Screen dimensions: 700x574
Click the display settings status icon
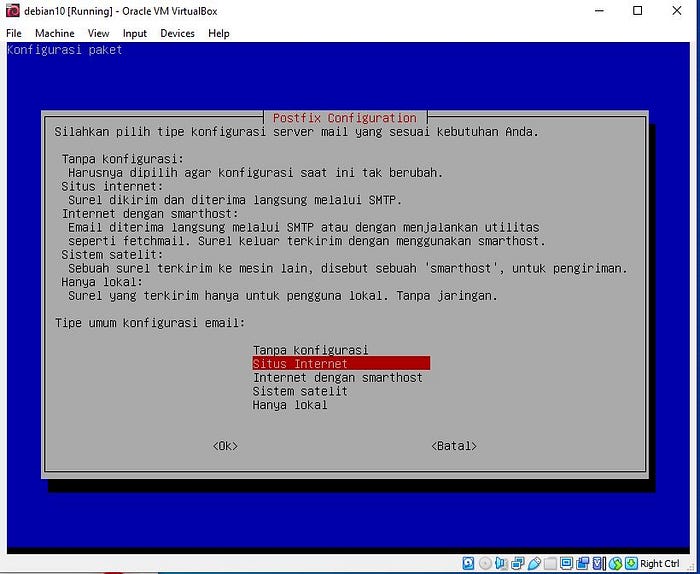[566, 563]
